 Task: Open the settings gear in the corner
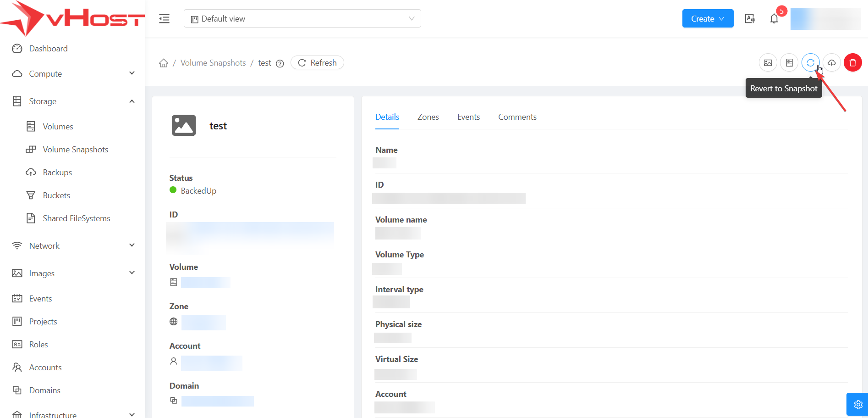click(858, 405)
